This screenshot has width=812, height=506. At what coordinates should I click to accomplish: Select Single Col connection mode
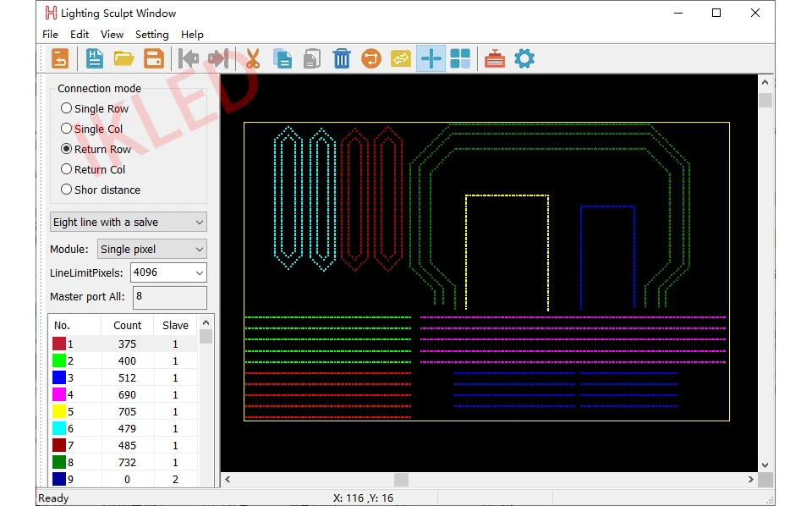coord(91,129)
